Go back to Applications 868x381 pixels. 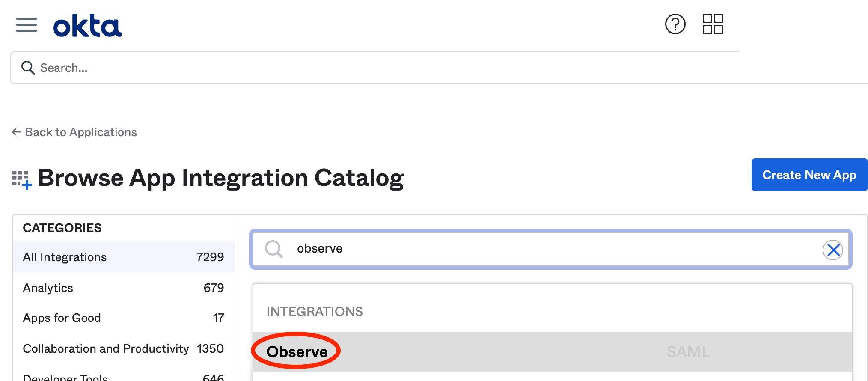point(74,132)
